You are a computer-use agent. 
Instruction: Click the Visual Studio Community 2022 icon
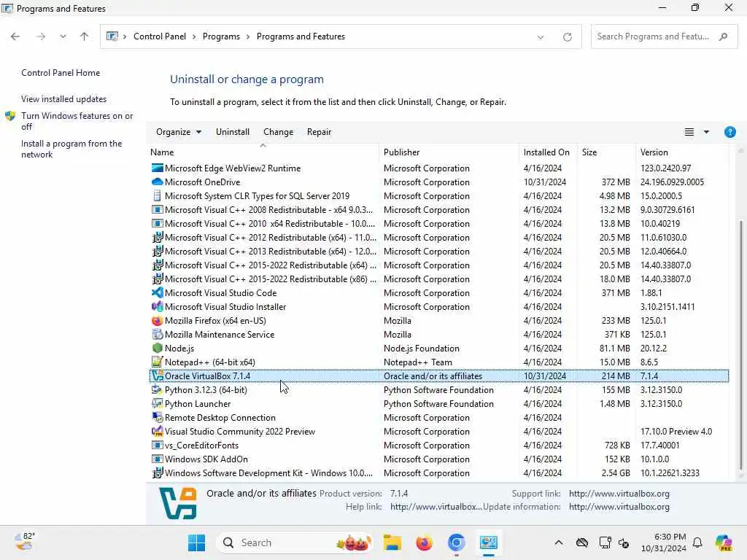point(157,431)
